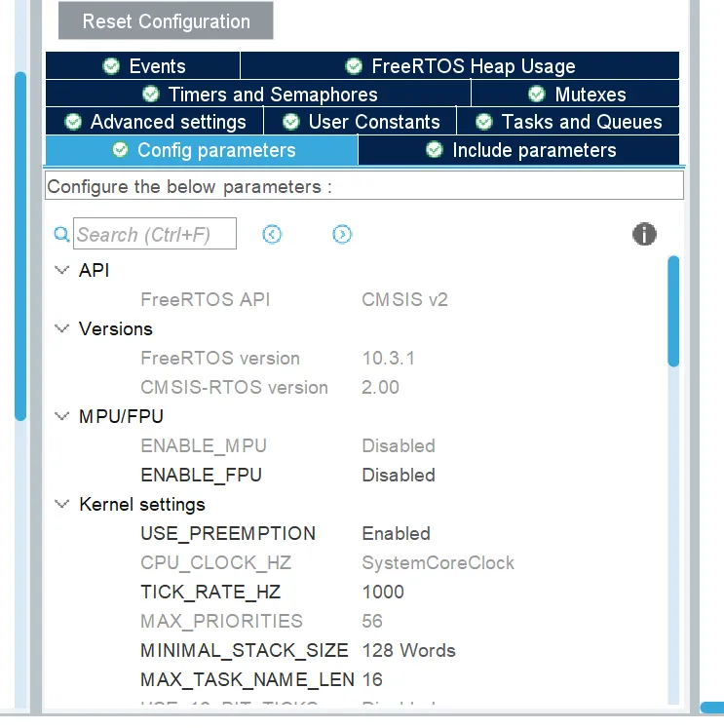
Task: Collapse the Versions section
Action: click(x=62, y=328)
